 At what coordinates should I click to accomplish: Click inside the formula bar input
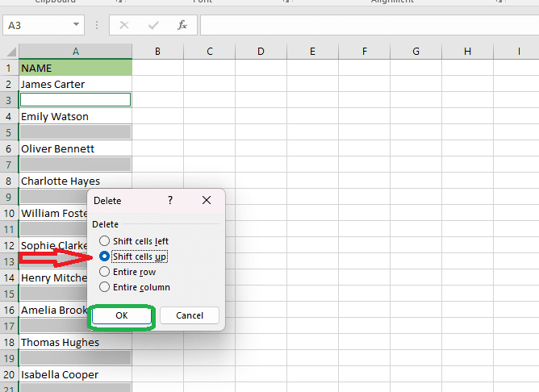click(x=363, y=25)
